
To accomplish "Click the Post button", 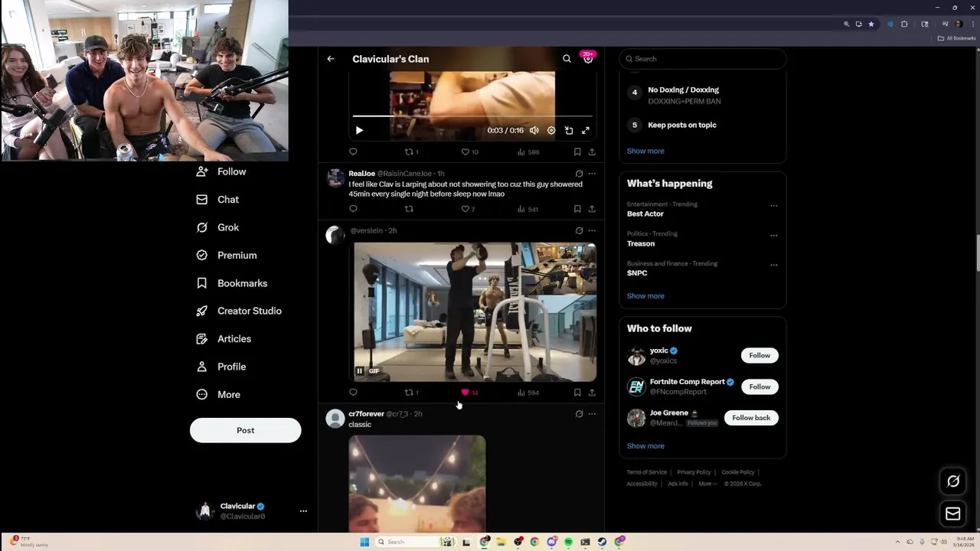I will 246,430.
